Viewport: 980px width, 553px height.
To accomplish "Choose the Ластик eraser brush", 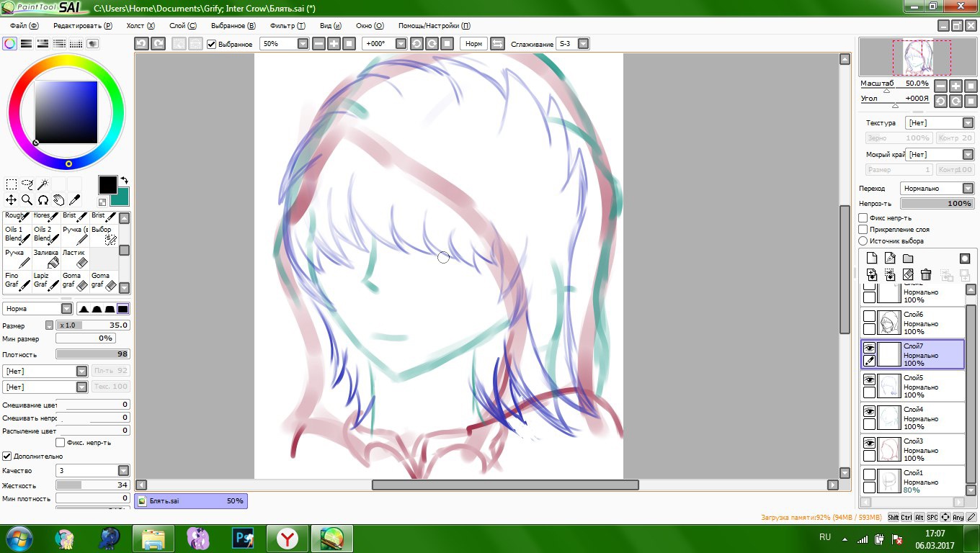I will [x=75, y=258].
